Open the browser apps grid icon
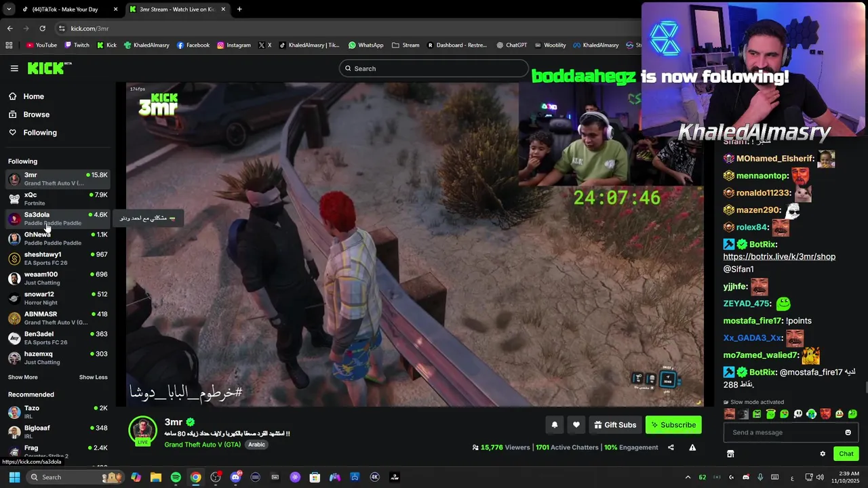The width and height of the screenshot is (868, 488). point(9,45)
